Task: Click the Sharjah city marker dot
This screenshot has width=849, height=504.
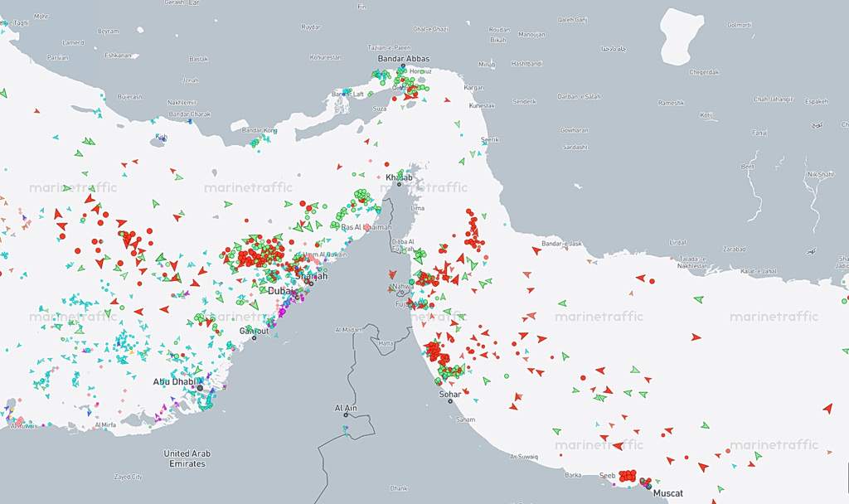Action: tap(311, 283)
